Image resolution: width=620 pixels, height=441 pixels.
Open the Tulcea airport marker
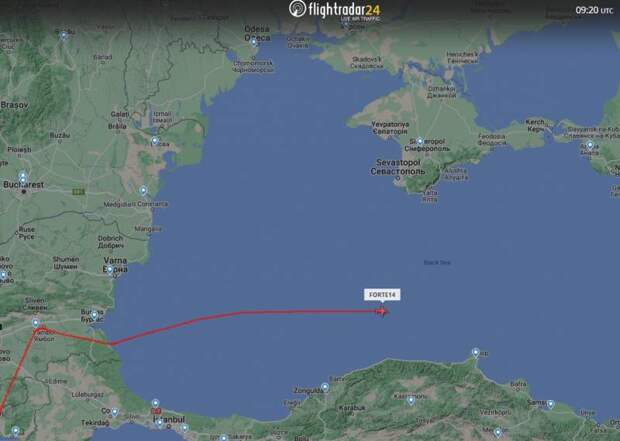pyautogui.click(x=155, y=141)
